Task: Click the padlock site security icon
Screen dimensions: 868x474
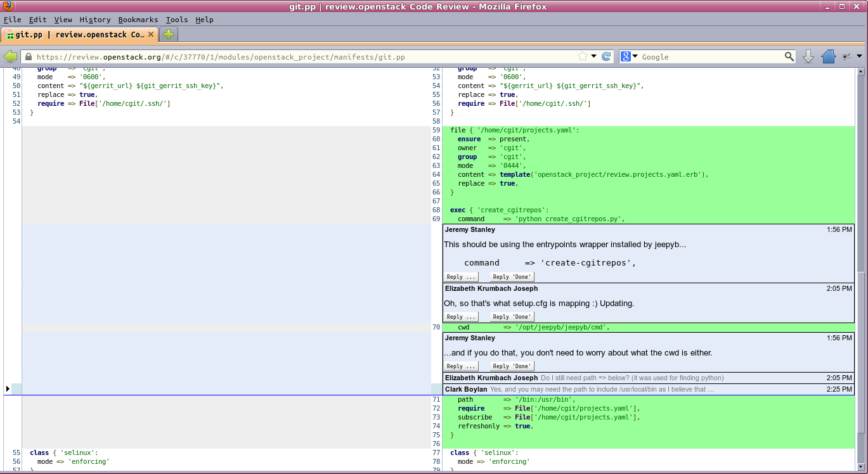Action: click(28, 56)
